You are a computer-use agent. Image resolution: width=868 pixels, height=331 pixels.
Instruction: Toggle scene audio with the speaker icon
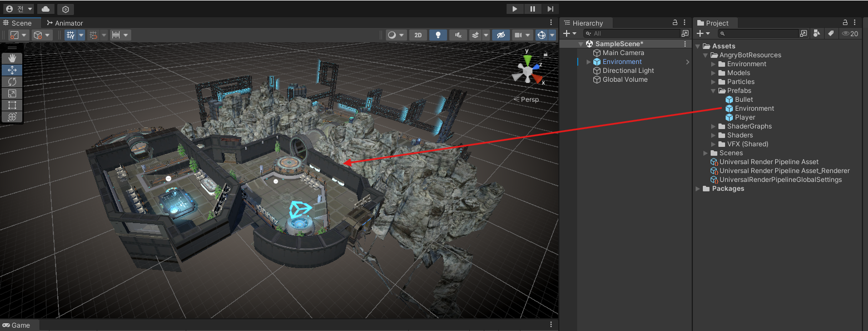tap(458, 35)
